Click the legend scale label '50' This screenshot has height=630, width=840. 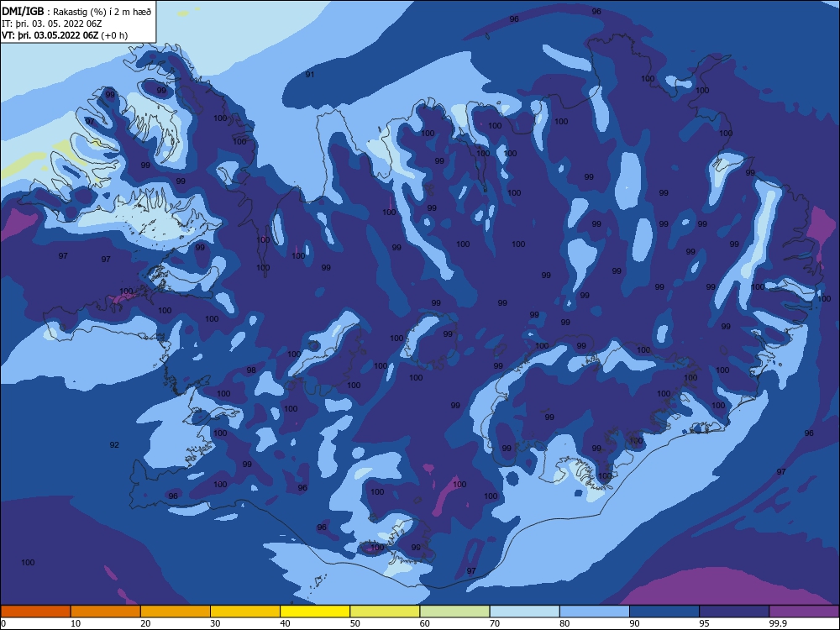click(x=355, y=623)
